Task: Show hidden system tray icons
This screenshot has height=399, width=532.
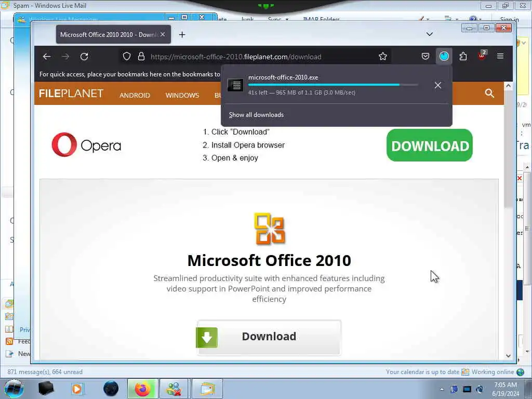Action: (x=442, y=389)
